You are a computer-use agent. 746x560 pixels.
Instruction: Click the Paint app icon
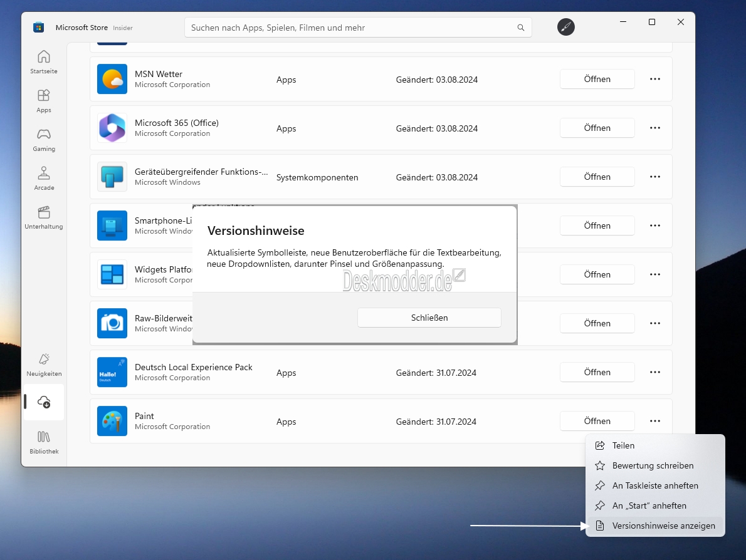112,421
